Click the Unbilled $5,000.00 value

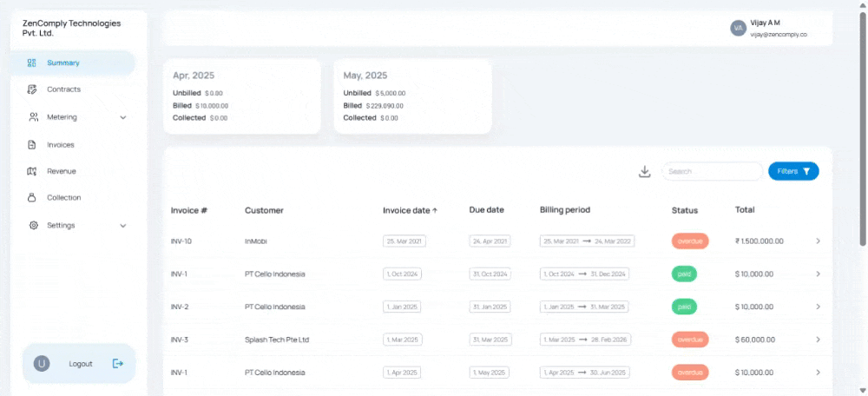pos(391,93)
